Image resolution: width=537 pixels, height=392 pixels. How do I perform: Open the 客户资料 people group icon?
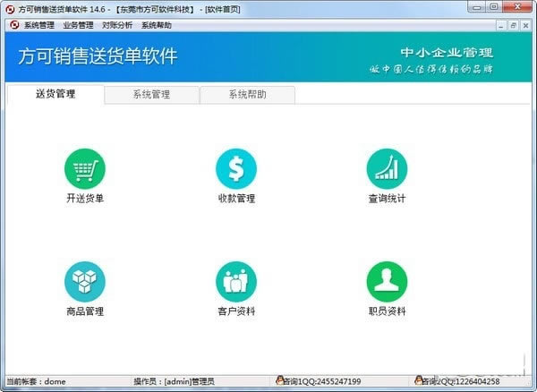[x=235, y=281]
